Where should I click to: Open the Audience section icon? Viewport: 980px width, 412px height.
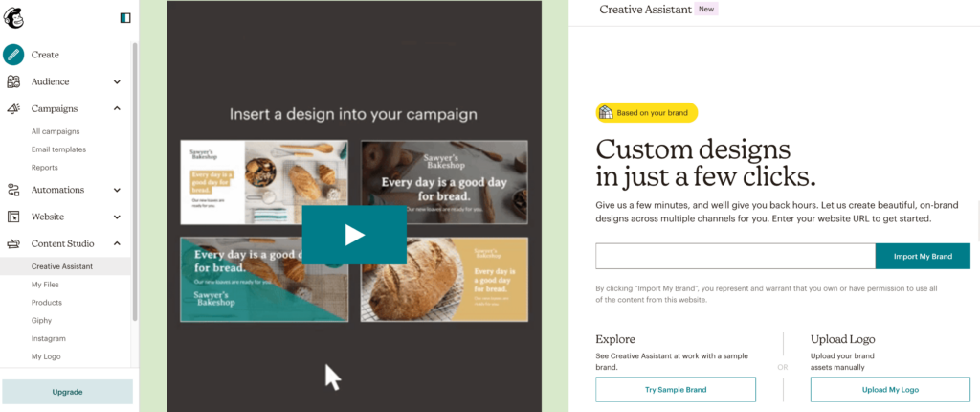pyautogui.click(x=13, y=82)
